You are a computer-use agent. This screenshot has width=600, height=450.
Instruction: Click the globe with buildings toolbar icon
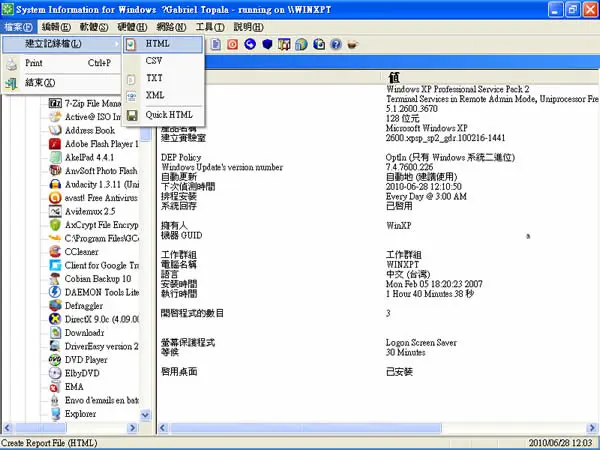(x=301, y=44)
